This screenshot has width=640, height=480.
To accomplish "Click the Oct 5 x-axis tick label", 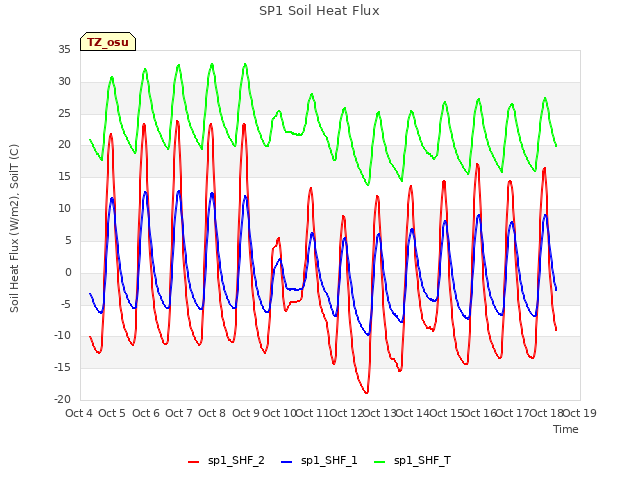I will click(x=112, y=413).
